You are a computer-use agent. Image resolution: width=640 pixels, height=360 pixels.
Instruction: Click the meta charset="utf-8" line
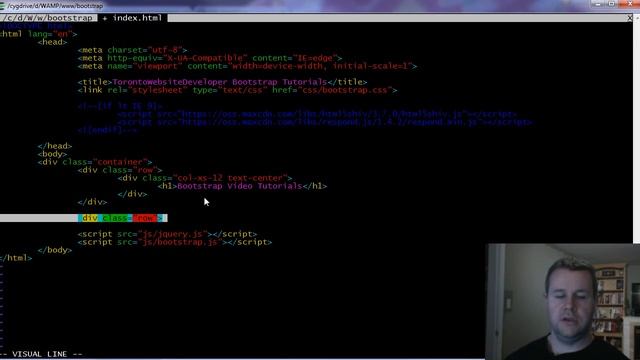(132, 50)
